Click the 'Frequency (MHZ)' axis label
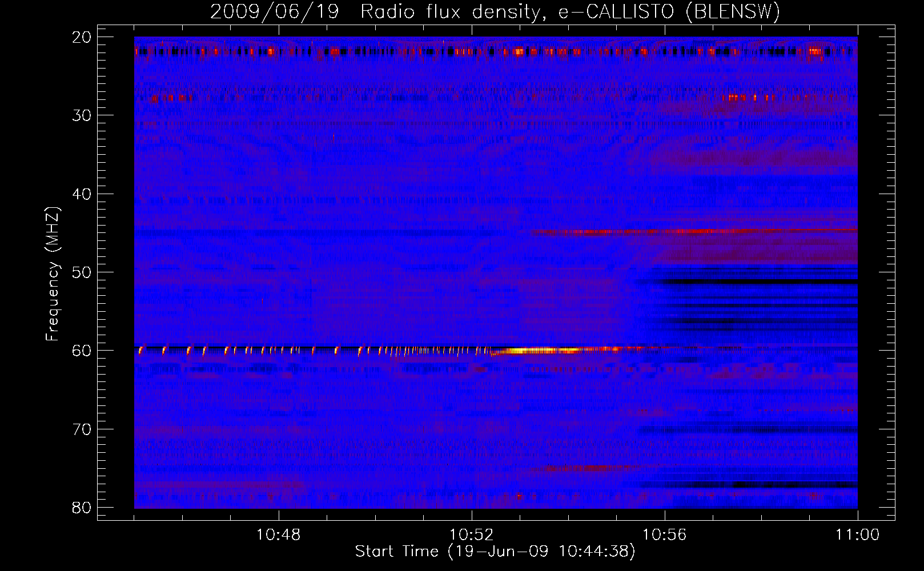The width and height of the screenshot is (924, 571). [53, 274]
